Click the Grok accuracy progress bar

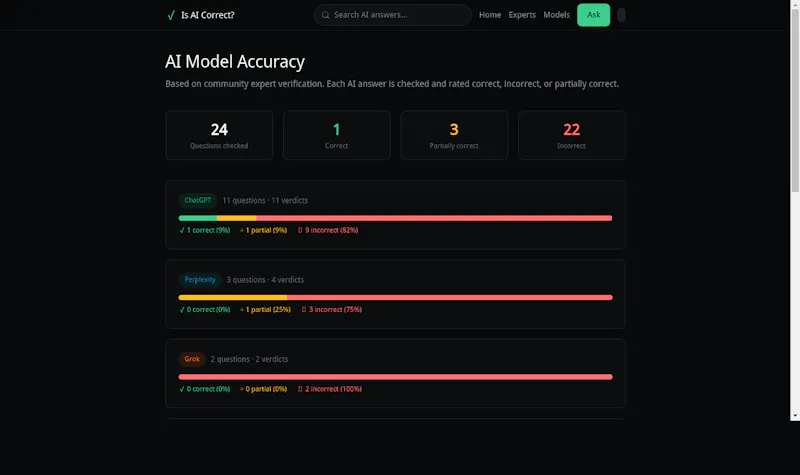click(395, 377)
